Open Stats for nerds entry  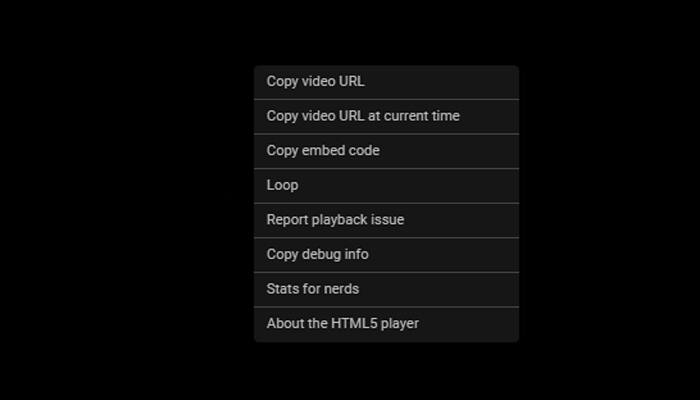[x=386, y=289]
